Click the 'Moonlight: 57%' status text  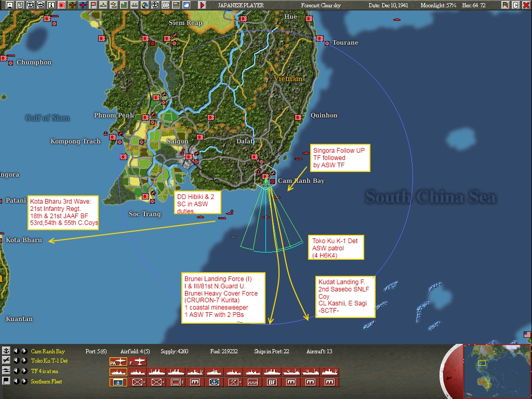click(438, 5)
